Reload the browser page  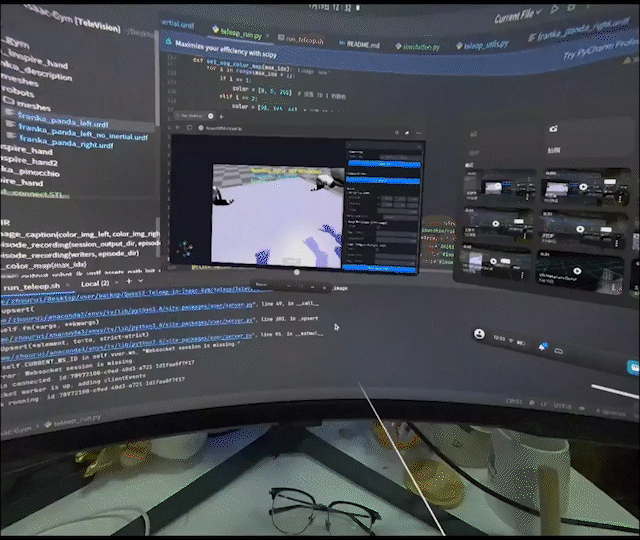click(189, 127)
